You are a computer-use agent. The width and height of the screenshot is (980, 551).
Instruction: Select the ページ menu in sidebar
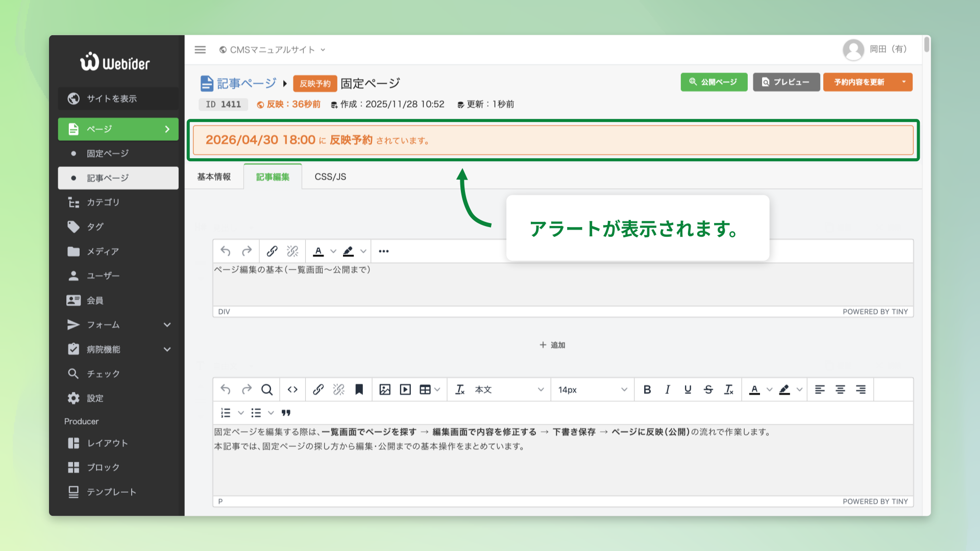[118, 129]
